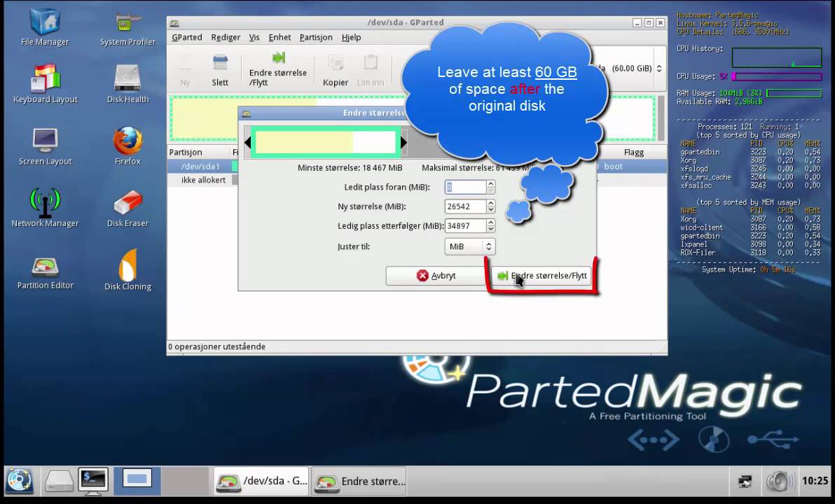This screenshot has height=504, width=835.
Task: Open the Enhet menu
Action: click(280, 37)
